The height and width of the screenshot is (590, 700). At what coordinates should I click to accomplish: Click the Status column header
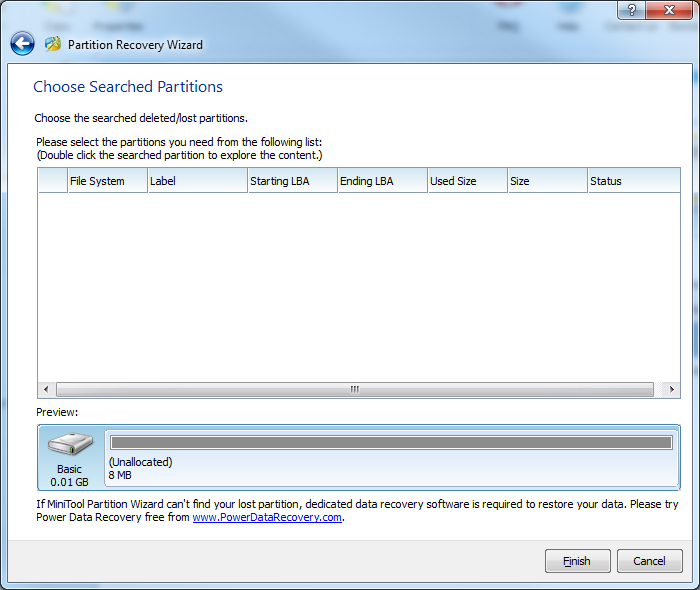(x=634, y=181)
